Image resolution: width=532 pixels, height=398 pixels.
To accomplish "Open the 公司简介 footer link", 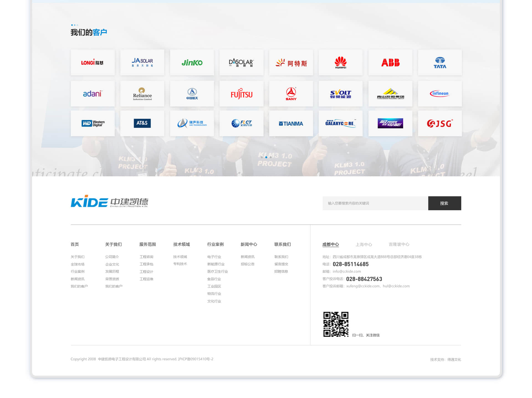I will pos(112,257).
